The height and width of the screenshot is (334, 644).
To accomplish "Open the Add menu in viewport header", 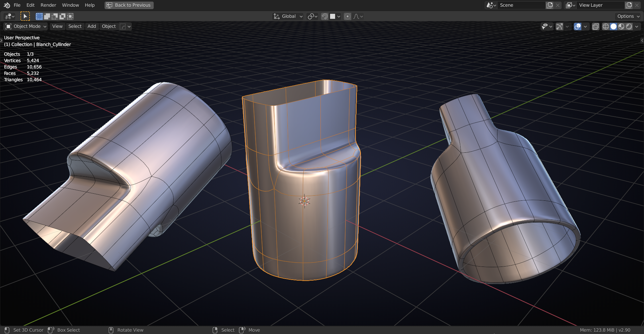I will [92, 26].
